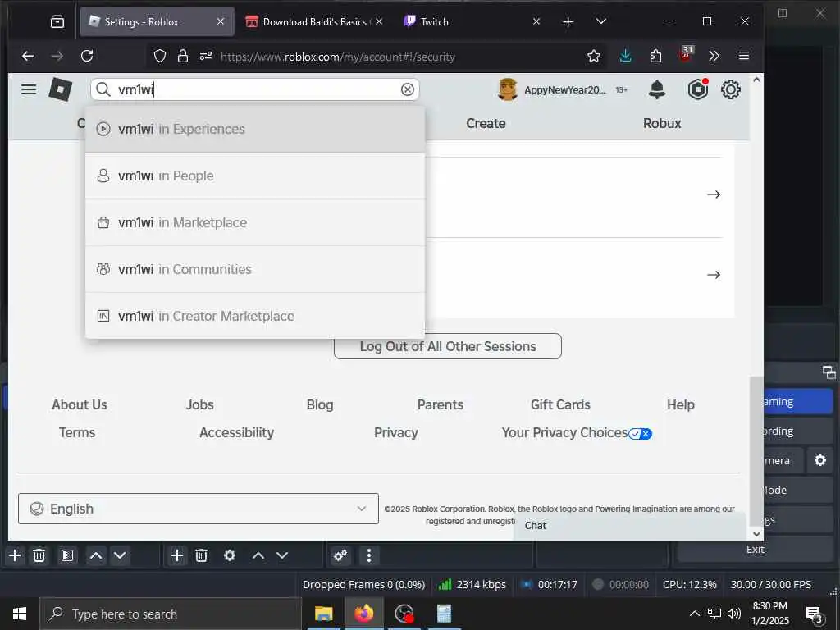Search vm1wi in Marketplace
The image size is (840, 630).
(x=255, y=222)
